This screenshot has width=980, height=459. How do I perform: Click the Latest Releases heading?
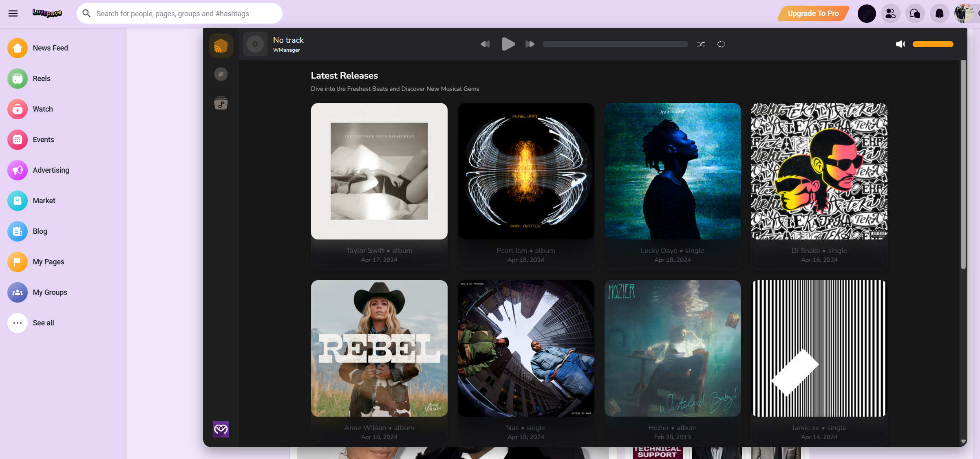[x=344, y=76]
